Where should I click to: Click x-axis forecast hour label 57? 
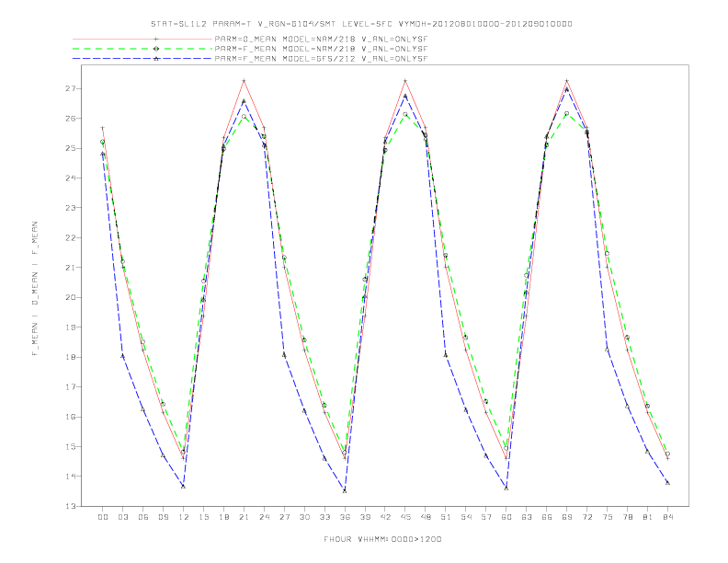pyautogui.click(x=486, y=517)
